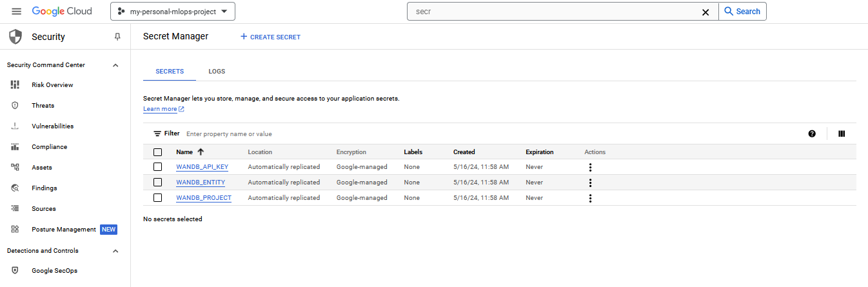Select the WANDB_API_KEY row checkbox
The image size is (868, 287).
pos(157,167)
